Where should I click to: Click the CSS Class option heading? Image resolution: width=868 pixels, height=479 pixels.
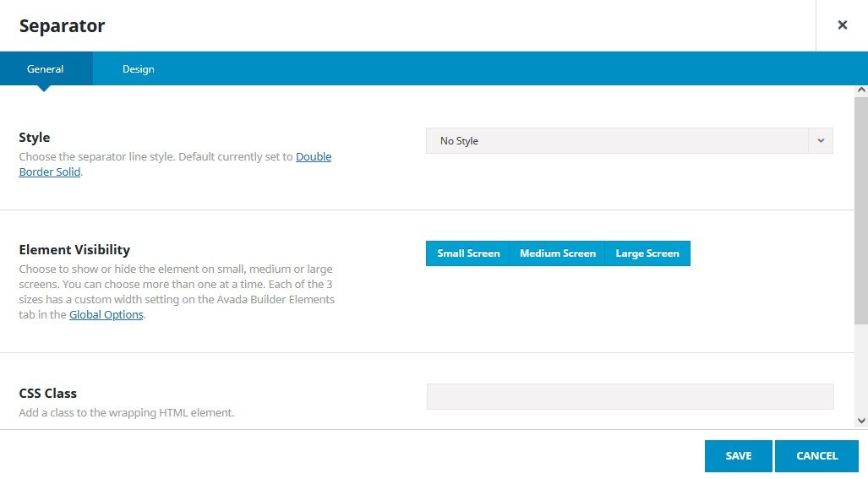[48, 394]
